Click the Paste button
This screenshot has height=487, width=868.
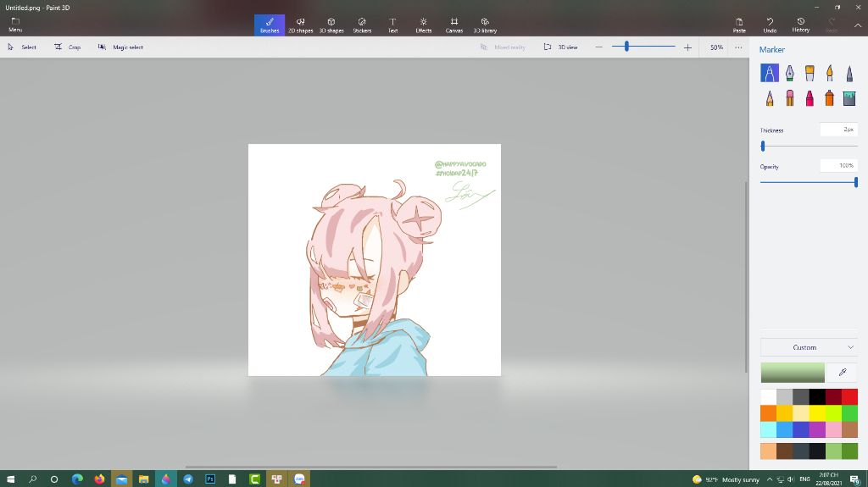click(x=739, y=25)
